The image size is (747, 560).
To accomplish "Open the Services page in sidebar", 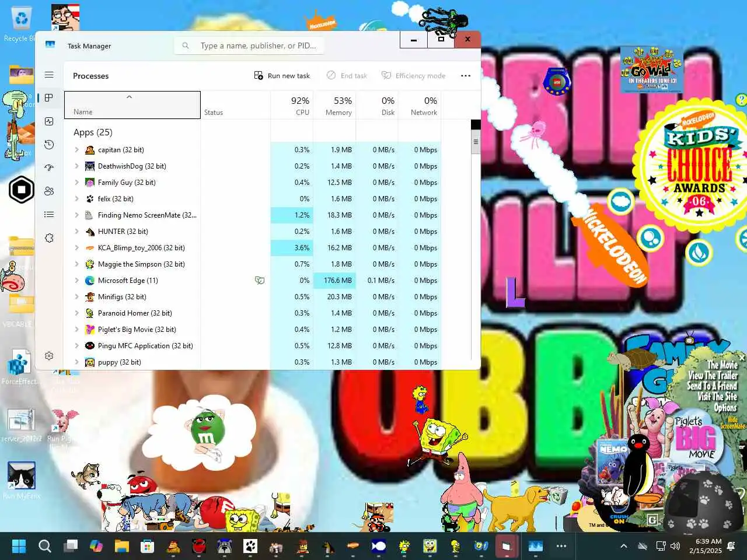I will pyautogui.click(x=49, y=238).
